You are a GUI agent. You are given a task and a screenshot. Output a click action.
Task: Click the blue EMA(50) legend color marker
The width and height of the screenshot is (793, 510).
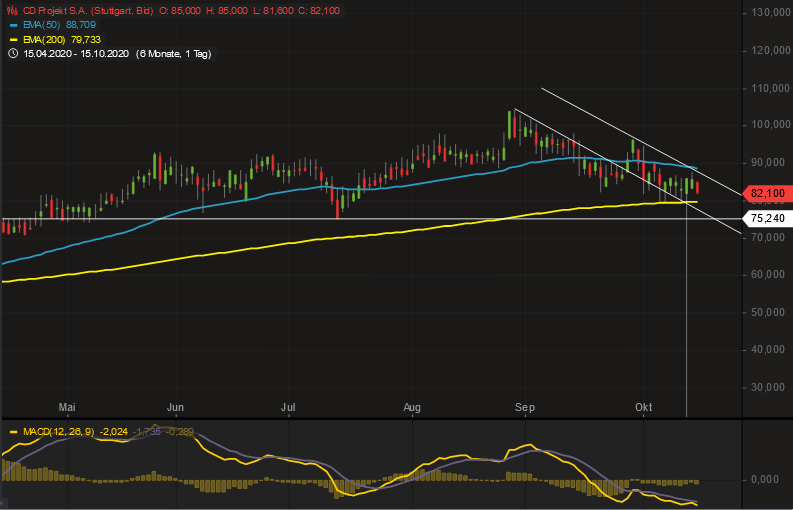tap(14, 25)
